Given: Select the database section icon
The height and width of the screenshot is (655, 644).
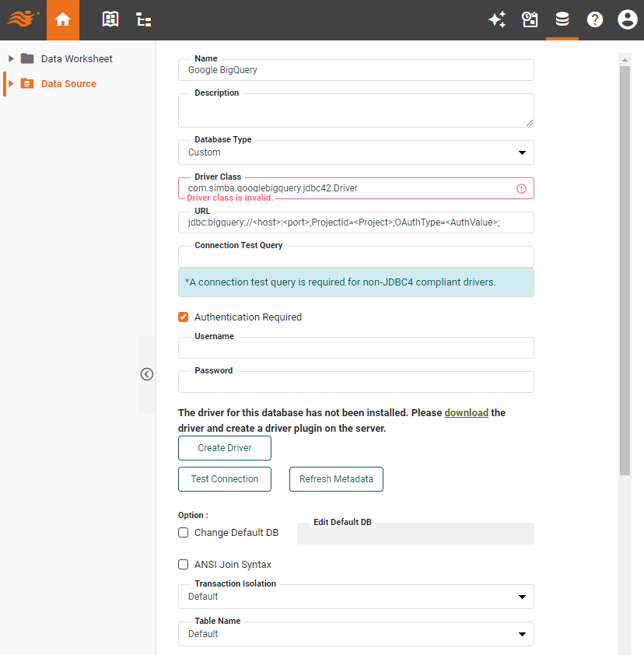Looking at the screenshot, I should [562, 19].
